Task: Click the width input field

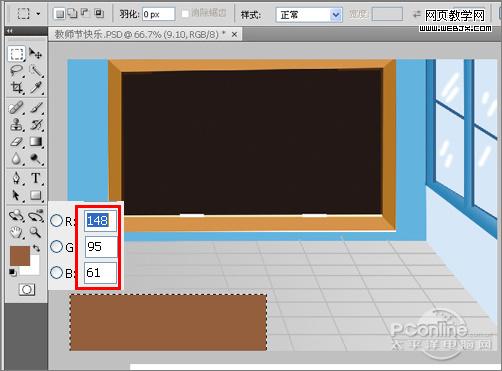Action: 387,14
